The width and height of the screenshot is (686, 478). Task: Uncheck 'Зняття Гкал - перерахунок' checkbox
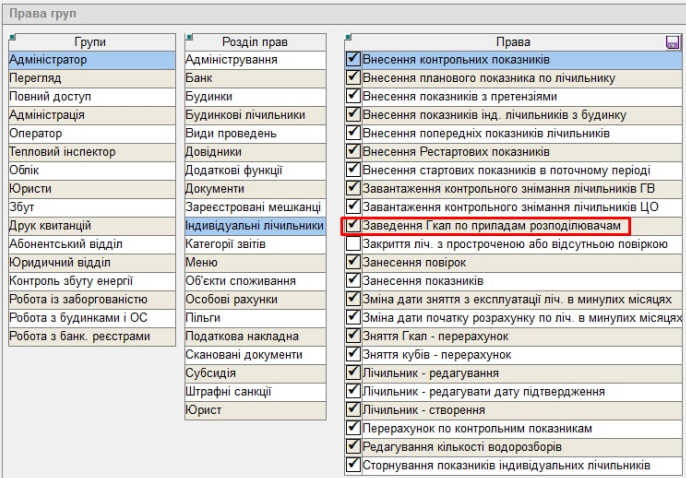353,336
